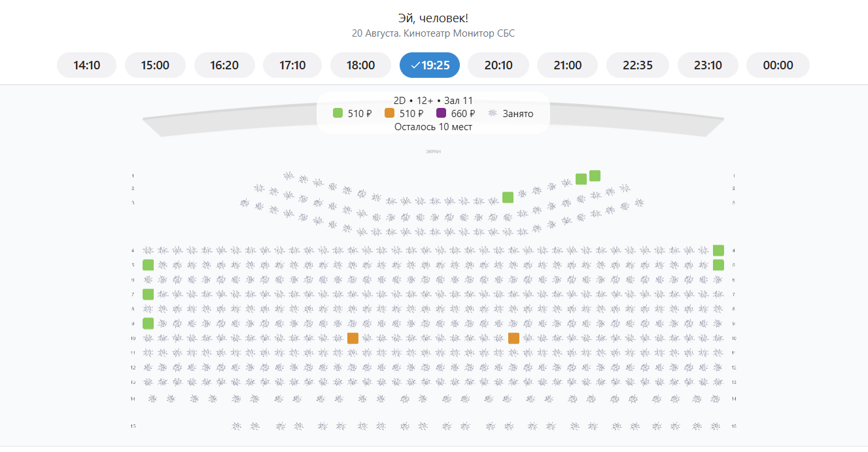Pick the right orange seat in row 10
868x452 pixels.
coord(513,338)
